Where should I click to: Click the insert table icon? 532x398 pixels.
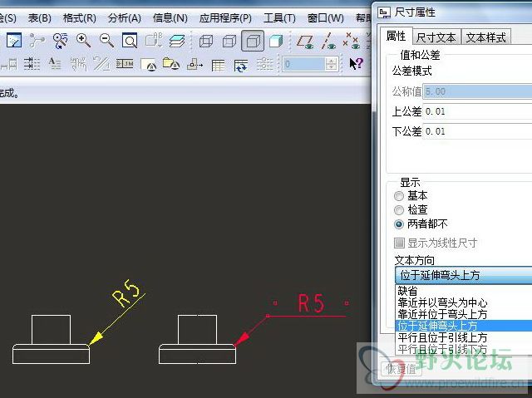pos(218,65)
